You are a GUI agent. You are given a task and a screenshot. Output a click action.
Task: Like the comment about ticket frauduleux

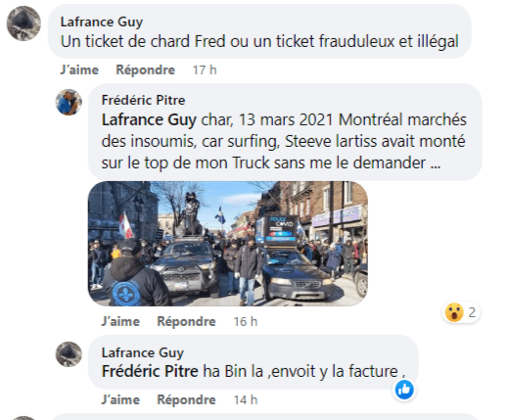(79, 70)
